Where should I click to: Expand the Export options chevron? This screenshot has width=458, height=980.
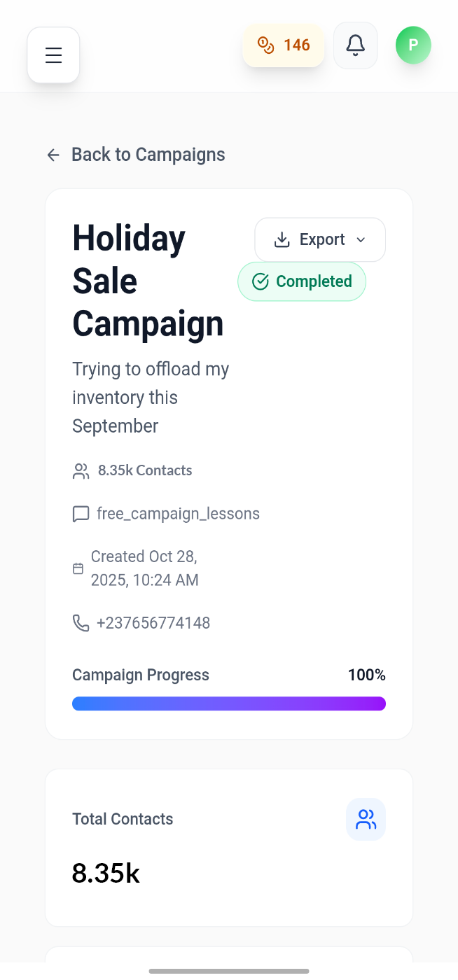click(361, 239)
